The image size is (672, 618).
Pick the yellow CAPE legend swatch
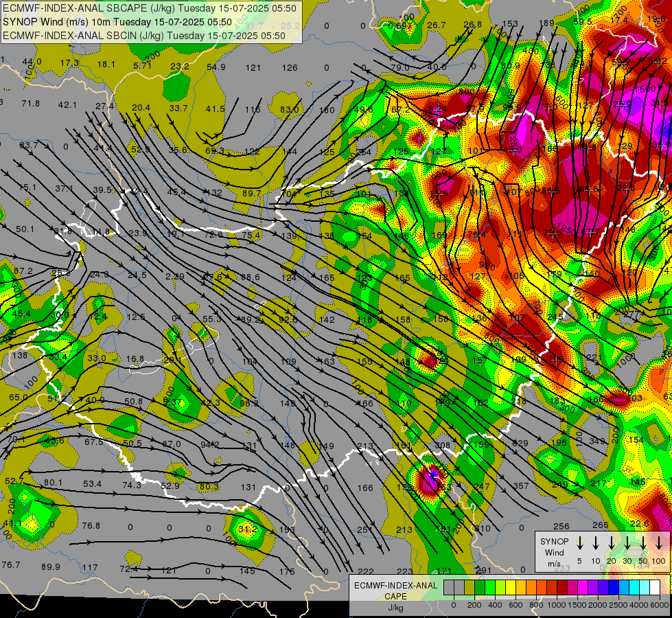[x=511, y=588]
